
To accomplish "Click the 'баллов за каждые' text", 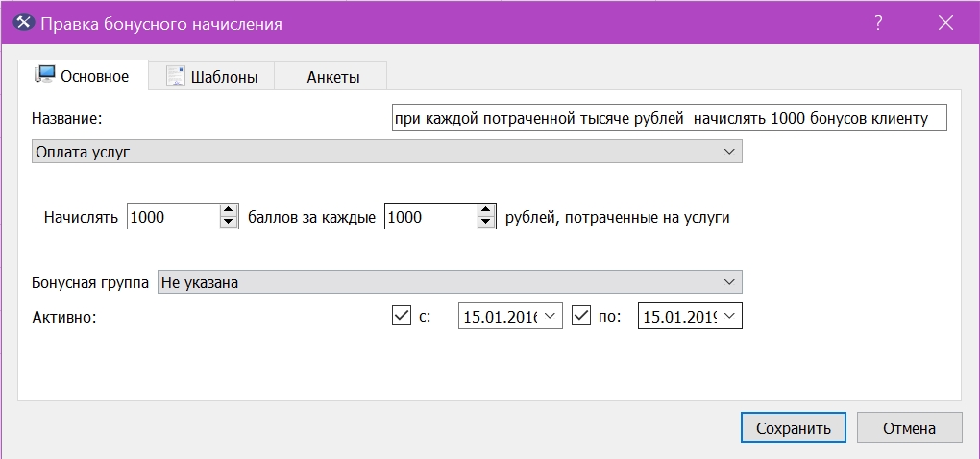I will (x=311, y=218).
